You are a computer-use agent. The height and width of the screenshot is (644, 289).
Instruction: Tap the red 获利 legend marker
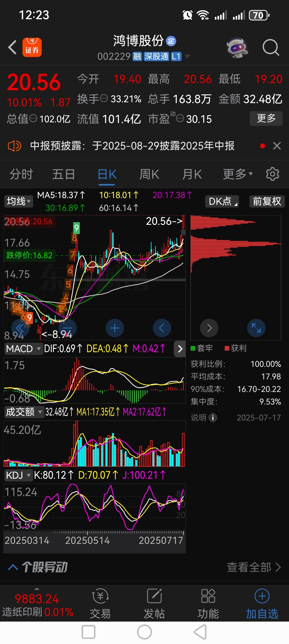tap(227, 348)
